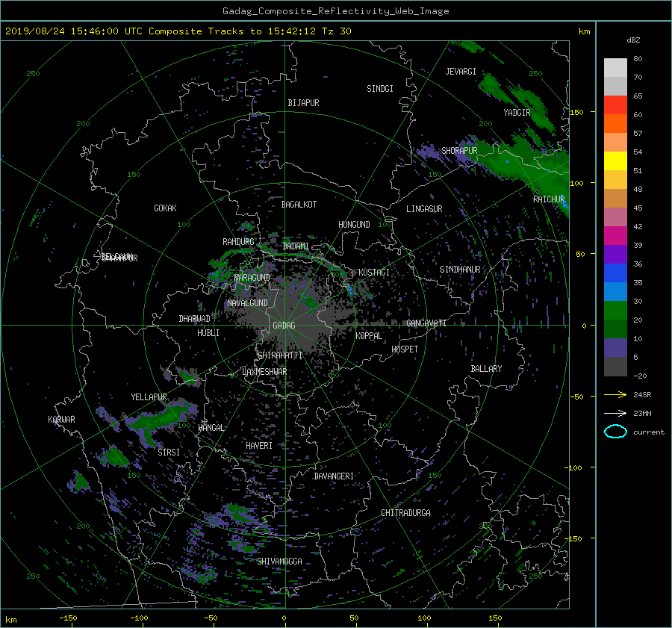Select the bright green 20-30 dBZ swatch
Viewport: 672px width, 628px height.
click(615, 311)
